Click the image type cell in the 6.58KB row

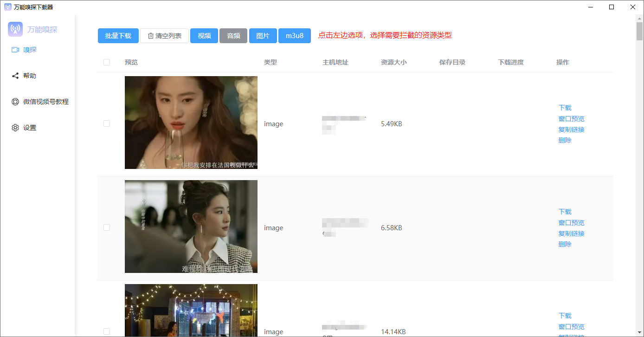274,228
